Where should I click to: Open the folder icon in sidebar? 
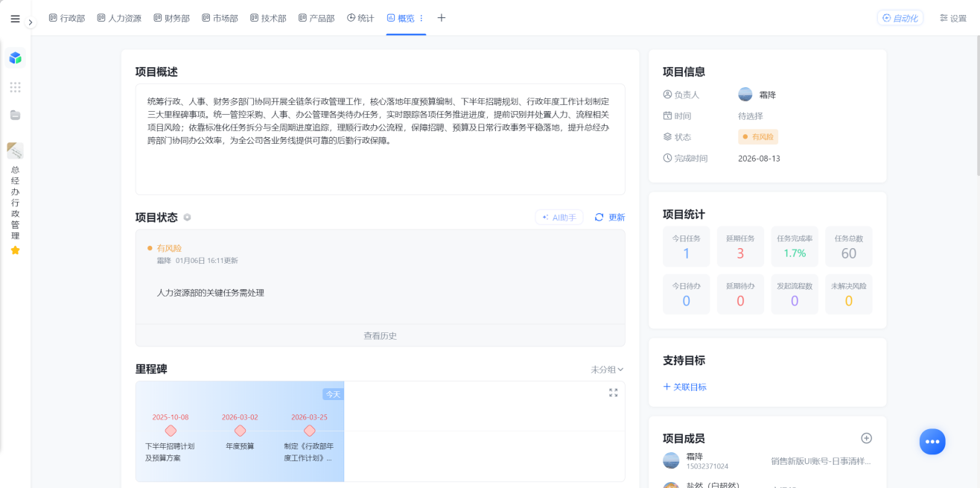(16, 115)
